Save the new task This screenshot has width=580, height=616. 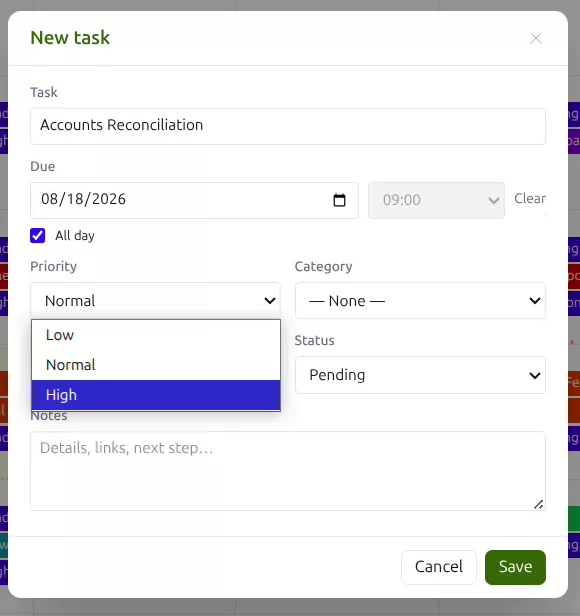(515, 567)
